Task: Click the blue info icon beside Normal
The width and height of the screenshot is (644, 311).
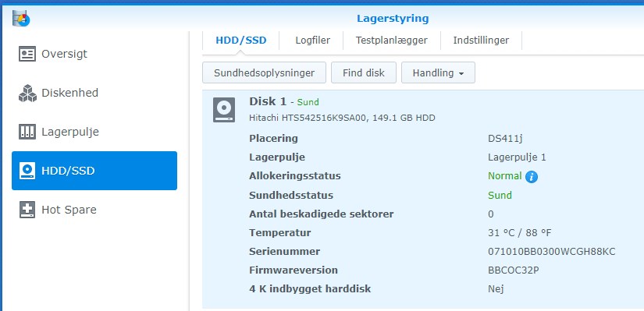Action: coord(531,177)
